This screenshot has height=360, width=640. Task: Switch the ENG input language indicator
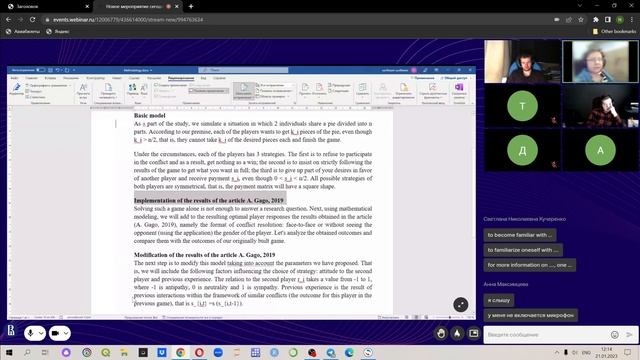point(587,352)
